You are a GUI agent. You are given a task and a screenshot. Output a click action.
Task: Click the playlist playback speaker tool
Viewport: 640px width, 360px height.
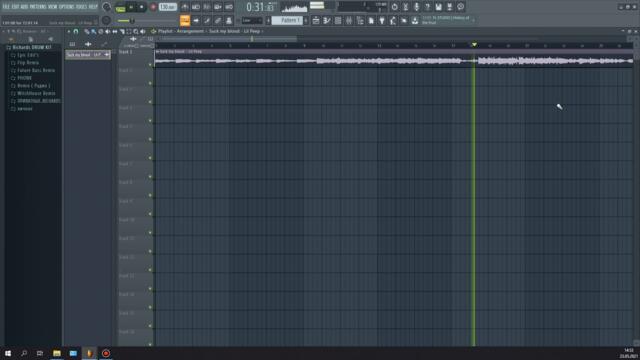(142, 31)
